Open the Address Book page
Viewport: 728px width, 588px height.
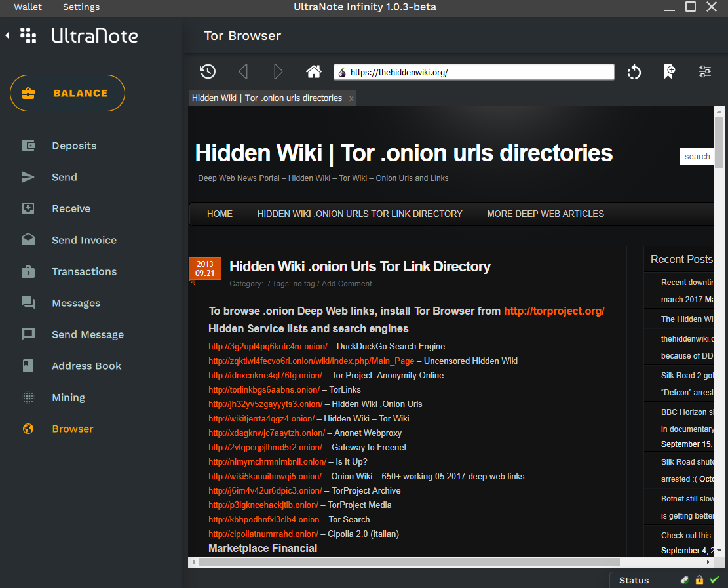tap(86, 366)
